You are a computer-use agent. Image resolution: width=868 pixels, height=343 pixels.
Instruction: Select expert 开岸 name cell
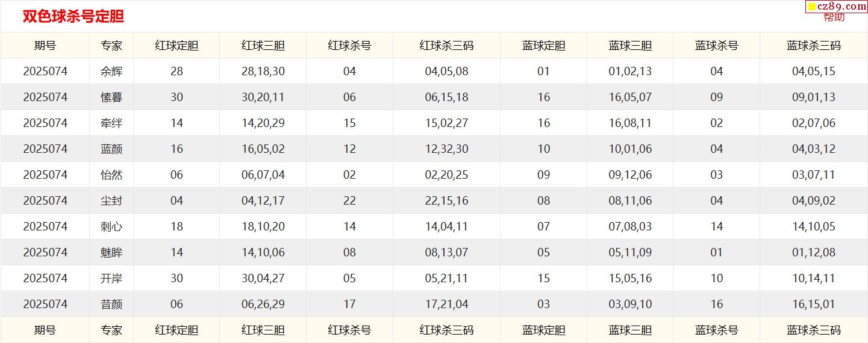pos(111,278)
